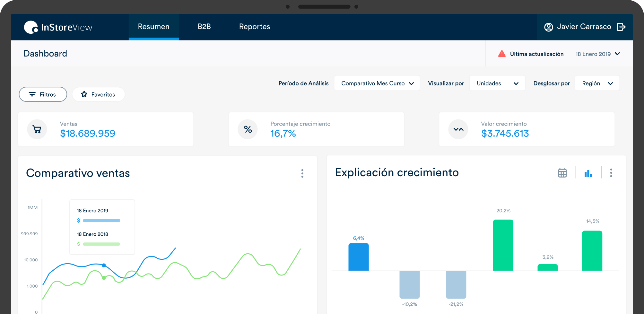The image size is (644, 314).
Task: Click the Favoritos button
Action: point(98,94)
